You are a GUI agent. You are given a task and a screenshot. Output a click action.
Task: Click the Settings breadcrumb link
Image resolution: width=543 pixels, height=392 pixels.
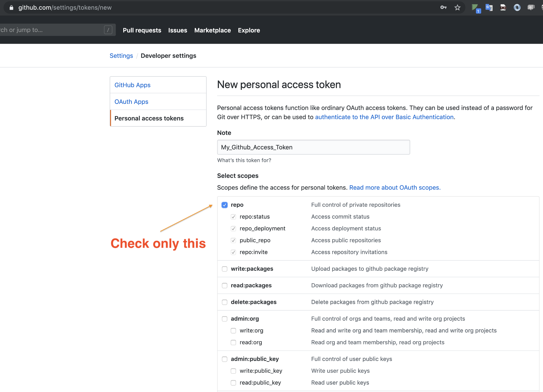(x=121, y=56)
